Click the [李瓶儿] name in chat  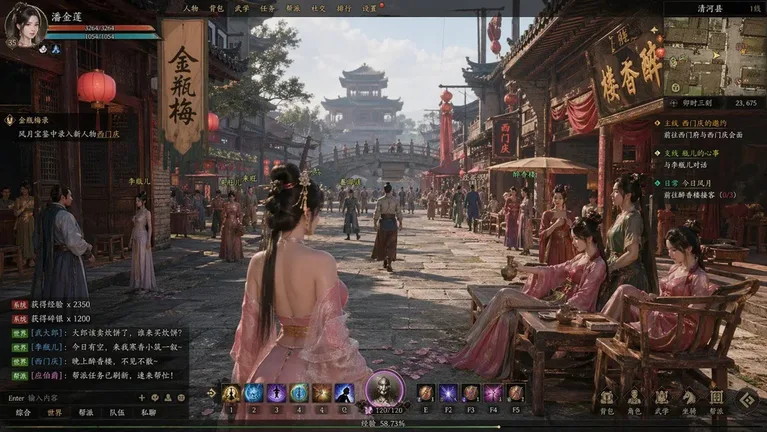point(47,347)
